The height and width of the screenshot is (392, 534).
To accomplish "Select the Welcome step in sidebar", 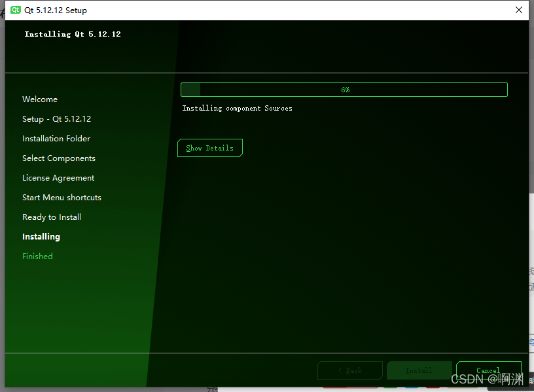I will coord(40,99).
